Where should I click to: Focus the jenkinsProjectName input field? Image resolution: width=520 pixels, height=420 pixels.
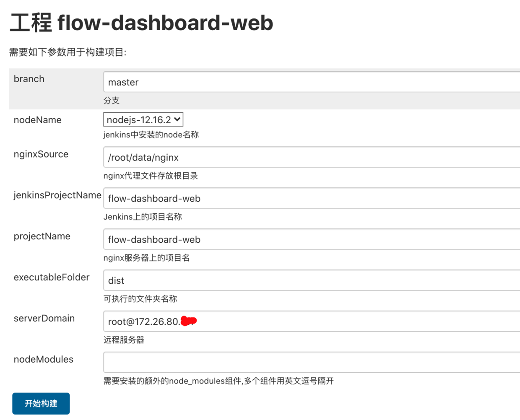click(x=312, y=198)
